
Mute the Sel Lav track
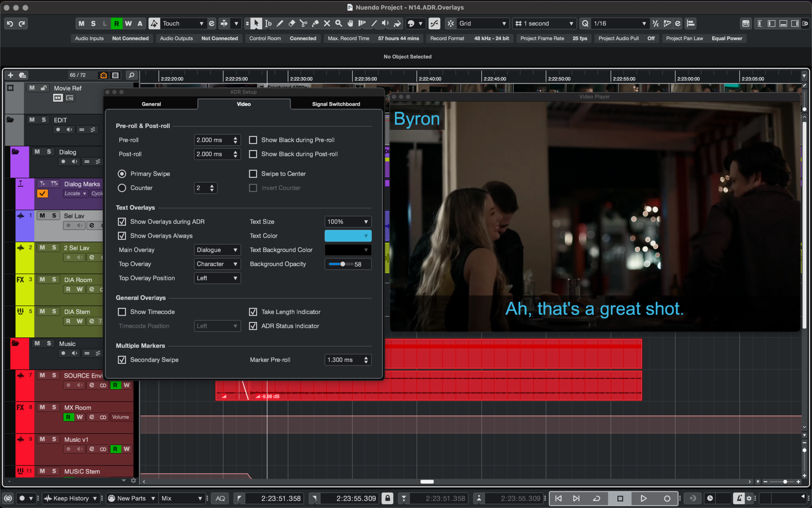point(42,215)
